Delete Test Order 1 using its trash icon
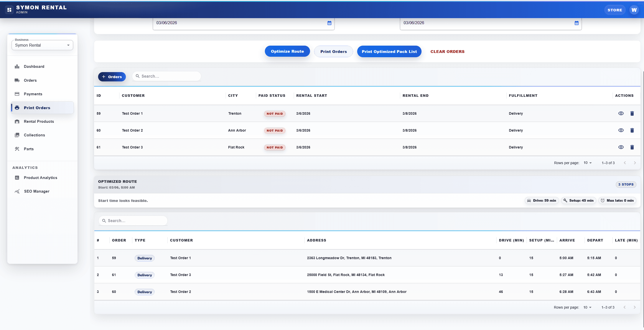 click(x=632, y=113)
